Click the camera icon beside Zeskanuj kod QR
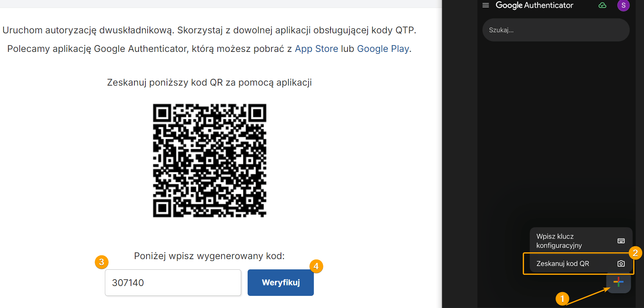 pyautogui.click(x=621, y=264)
